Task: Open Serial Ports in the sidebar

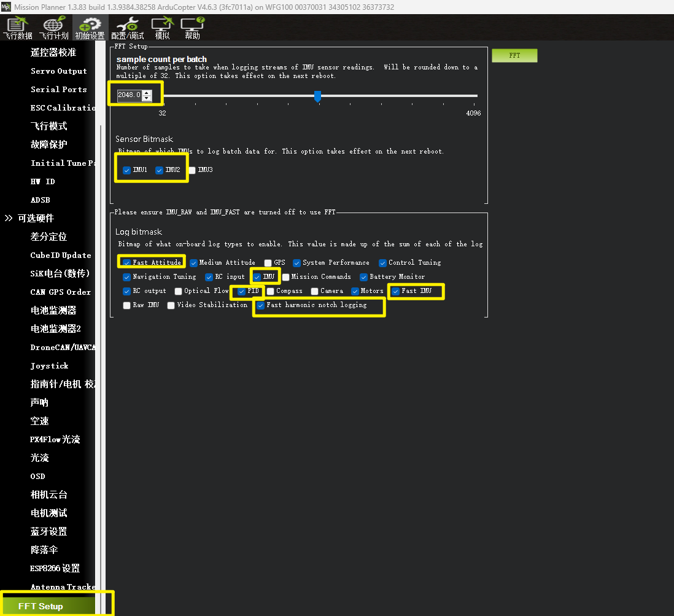Action: click(x=58, y=90)
